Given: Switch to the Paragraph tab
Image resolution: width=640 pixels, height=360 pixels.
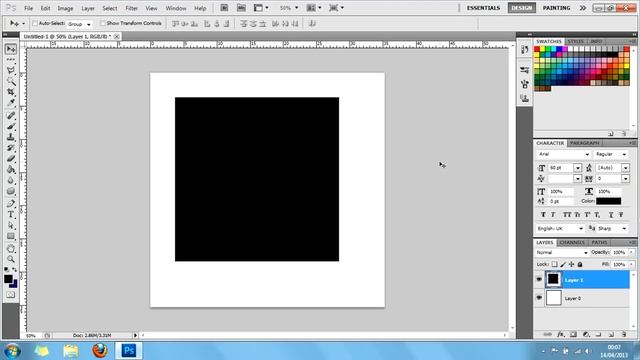Looking at the screenshot, I should pyautogui.click(x=584, y=143).
